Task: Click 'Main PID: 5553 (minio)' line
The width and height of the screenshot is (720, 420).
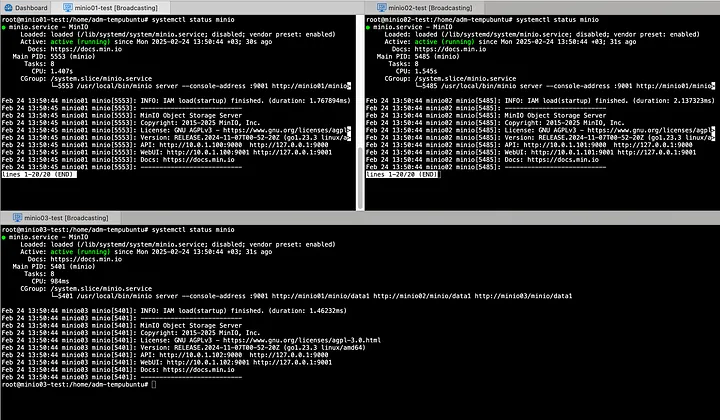Action: point(54,56)
